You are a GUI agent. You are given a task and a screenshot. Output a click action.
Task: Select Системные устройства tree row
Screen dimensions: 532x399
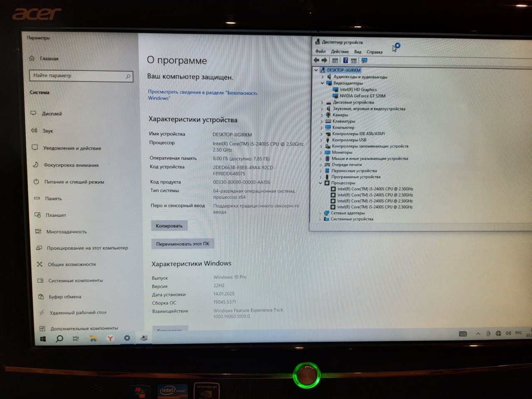pos(352,219)
